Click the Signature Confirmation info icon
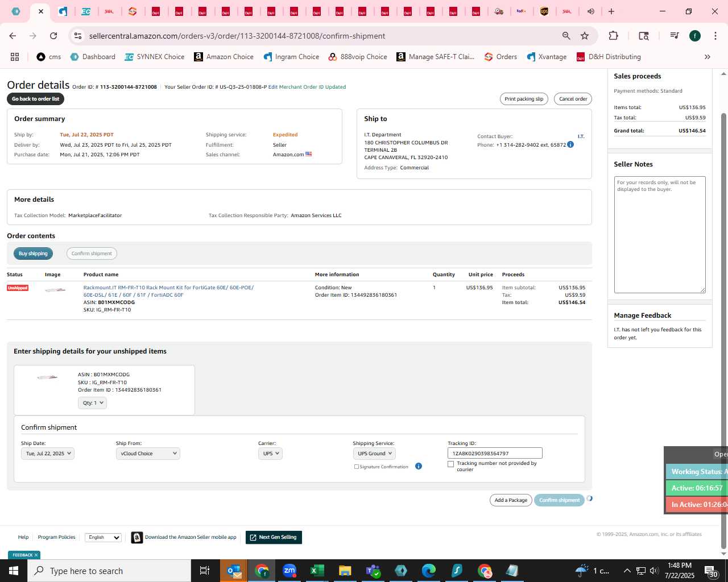 pos(419,466)
